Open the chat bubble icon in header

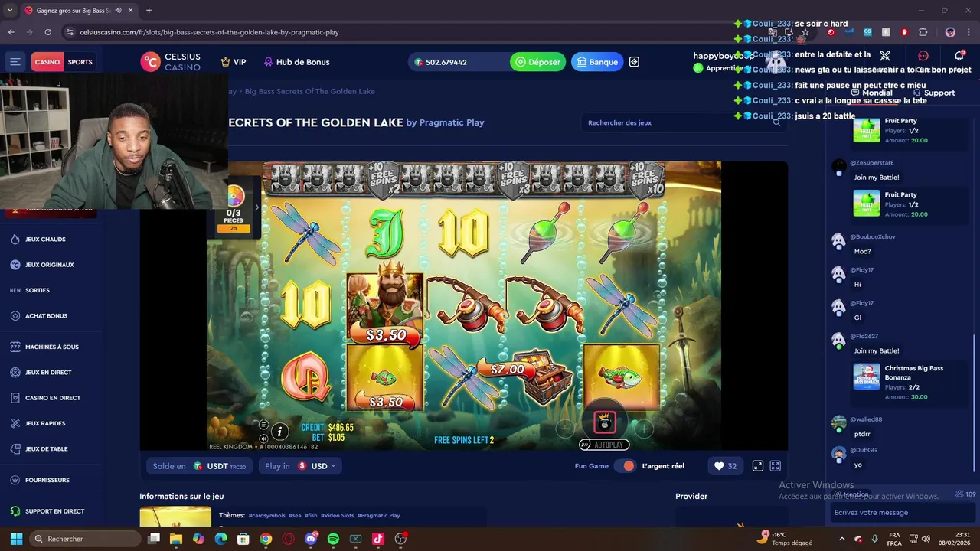pos(923,56)
